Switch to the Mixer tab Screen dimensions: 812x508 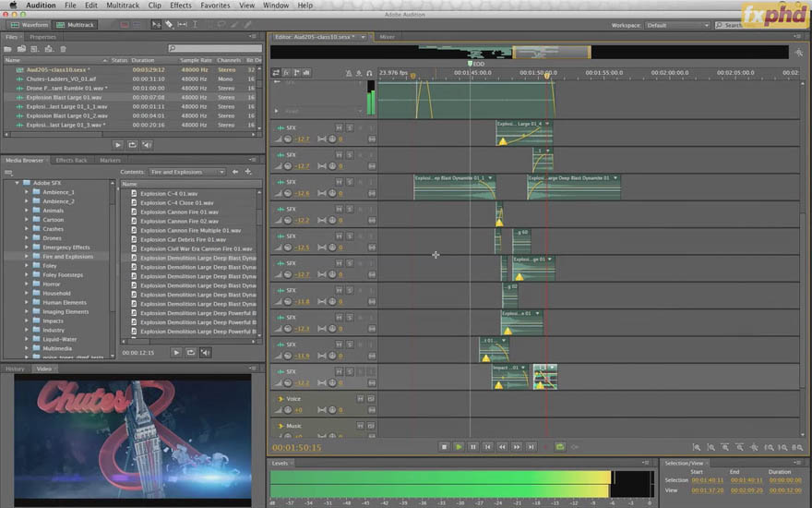(387, 37)
